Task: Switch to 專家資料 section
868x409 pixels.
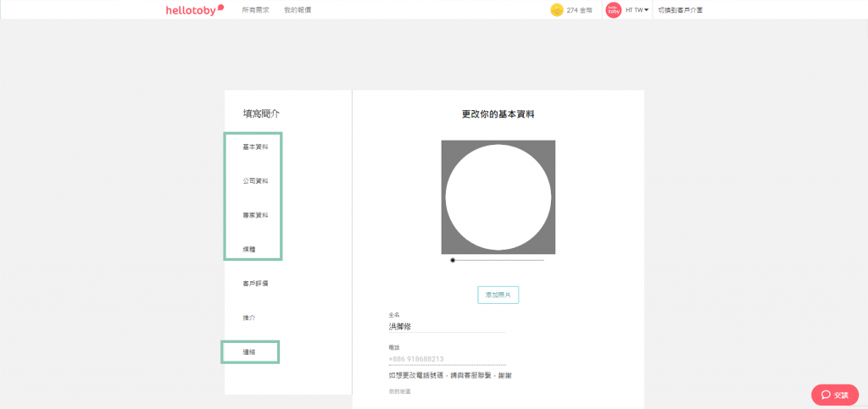Action: click(255, 215)
